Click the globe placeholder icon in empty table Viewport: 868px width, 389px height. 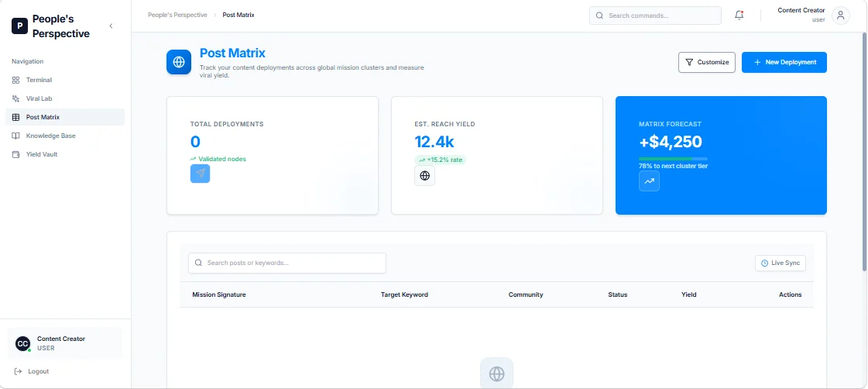496,374
